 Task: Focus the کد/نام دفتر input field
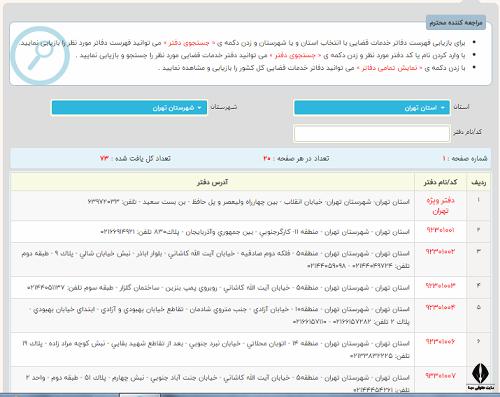point(372,133)
